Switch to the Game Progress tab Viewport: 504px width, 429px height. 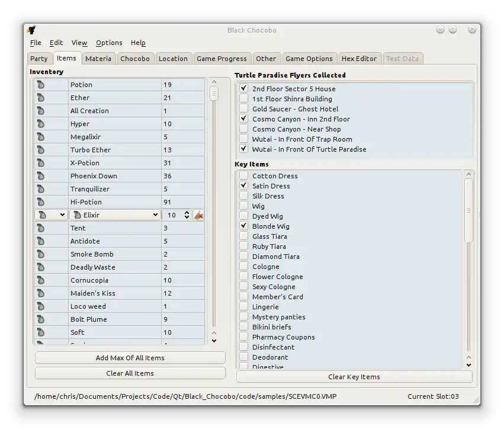221,59
